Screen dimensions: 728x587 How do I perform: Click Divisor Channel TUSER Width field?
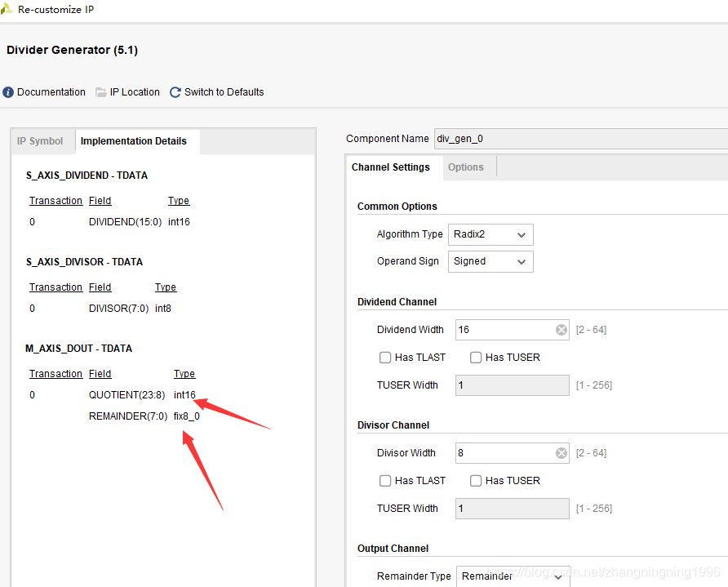(512, 509)
